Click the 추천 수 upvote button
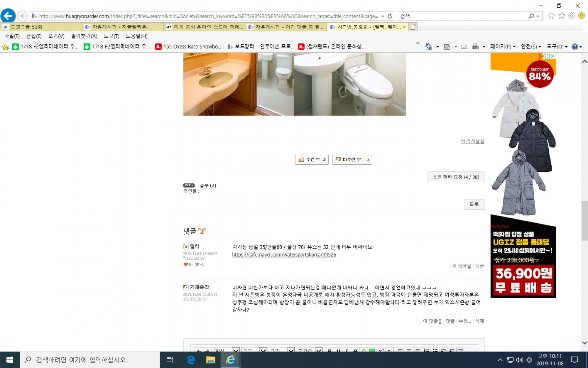The height and width of the screenshot is (368, 588). point(313,159)
